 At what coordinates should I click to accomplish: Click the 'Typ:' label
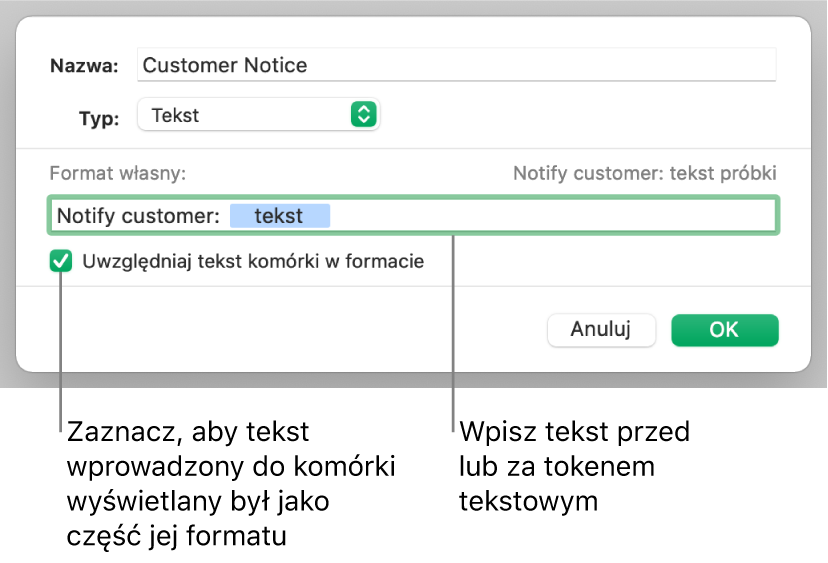99,117
